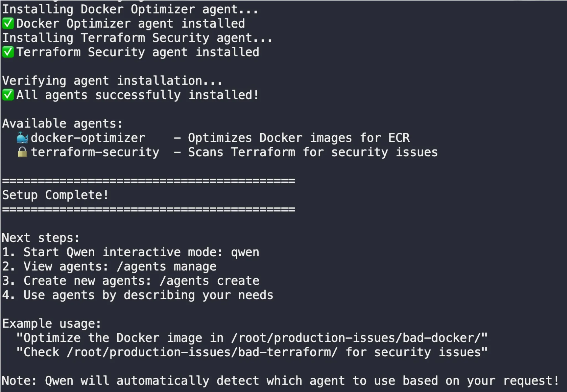This screenshot has height=392, width=567.
Task: Click the /agents create command text
Action: pos(209,281)
